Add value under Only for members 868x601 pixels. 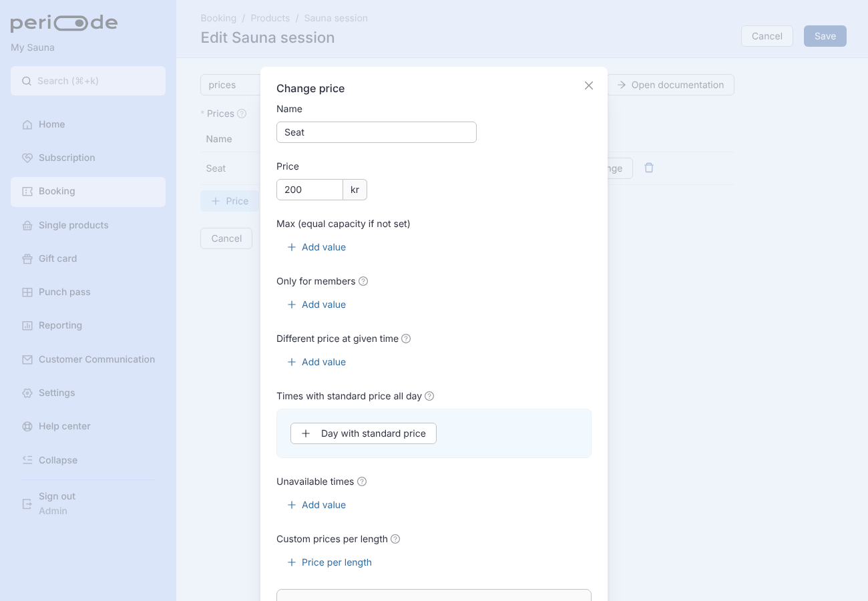coord(316,305)
